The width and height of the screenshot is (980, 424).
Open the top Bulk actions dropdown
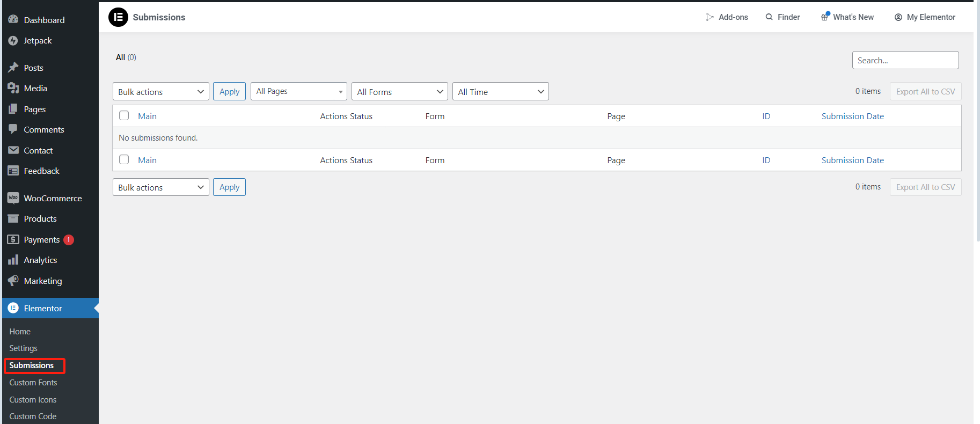pos(160,92)
